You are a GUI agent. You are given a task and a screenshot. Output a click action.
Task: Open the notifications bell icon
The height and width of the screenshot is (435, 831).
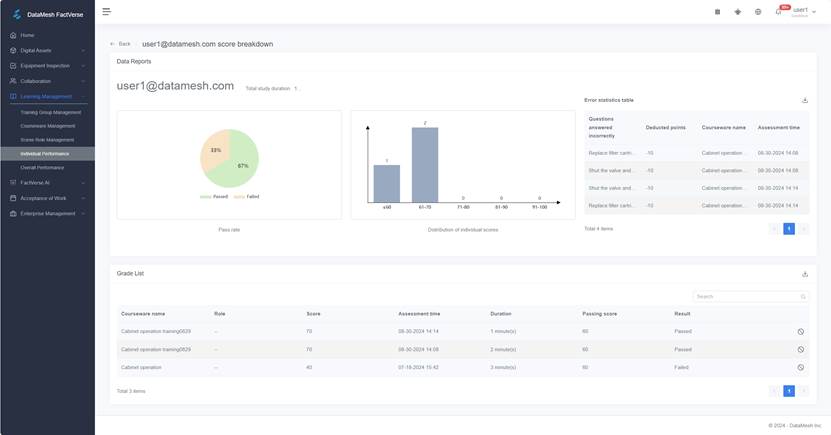pyautogui.click(x=778, y=12)
